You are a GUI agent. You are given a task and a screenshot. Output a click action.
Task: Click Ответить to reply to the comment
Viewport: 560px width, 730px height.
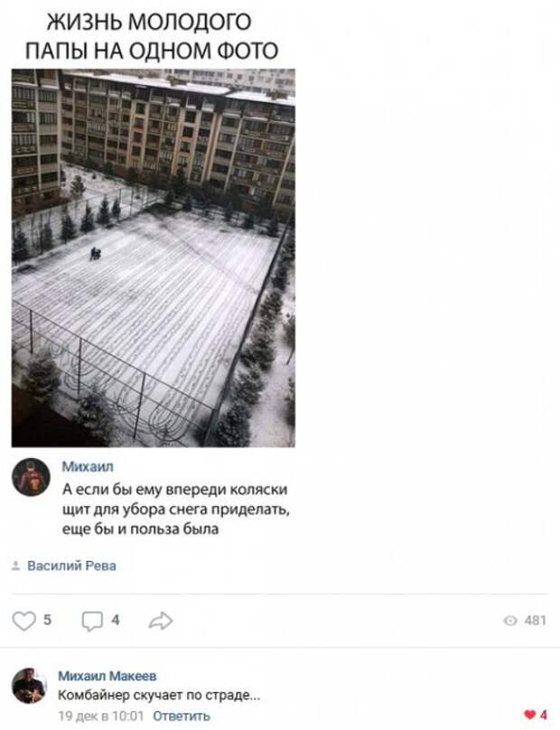coord(181,716)
